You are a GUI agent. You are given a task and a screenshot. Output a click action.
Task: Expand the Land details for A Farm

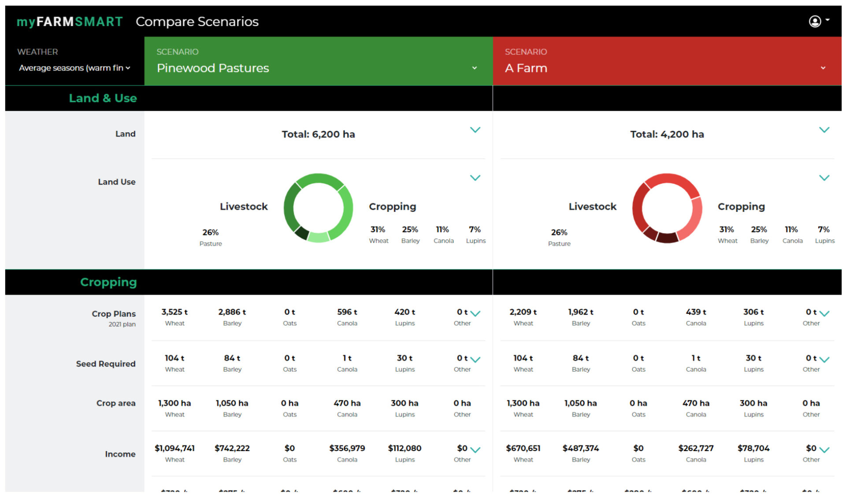tap(824, 130)
